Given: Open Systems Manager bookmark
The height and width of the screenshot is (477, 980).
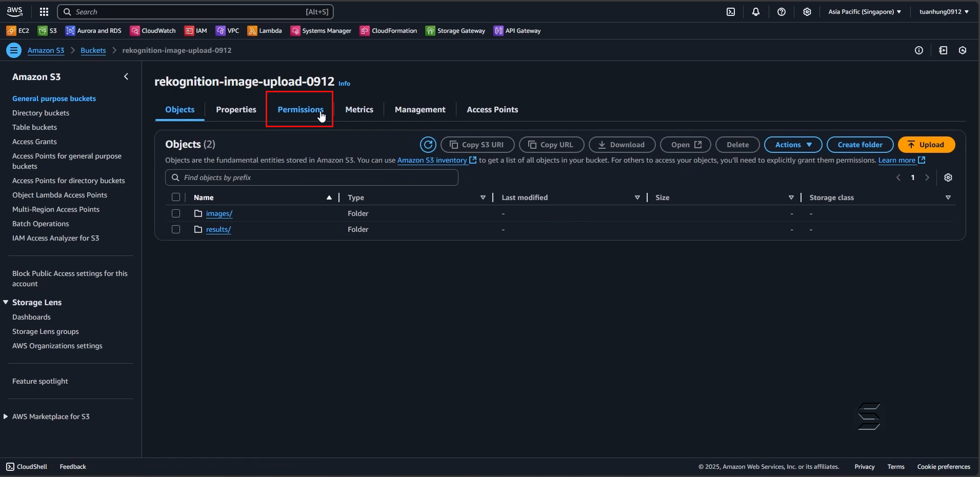Looking at the screenshot, I should point(321,31).
